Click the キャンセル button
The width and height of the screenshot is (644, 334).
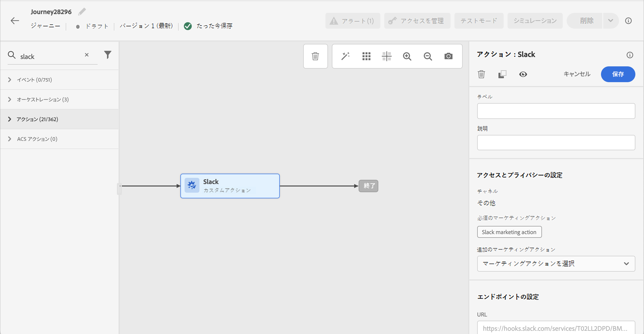[577, 74]
